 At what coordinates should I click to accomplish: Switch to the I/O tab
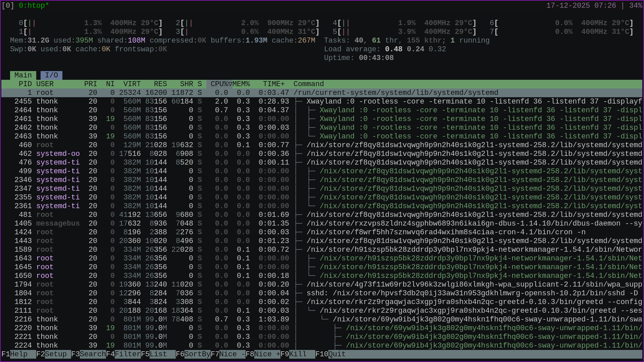pos(51,75)
